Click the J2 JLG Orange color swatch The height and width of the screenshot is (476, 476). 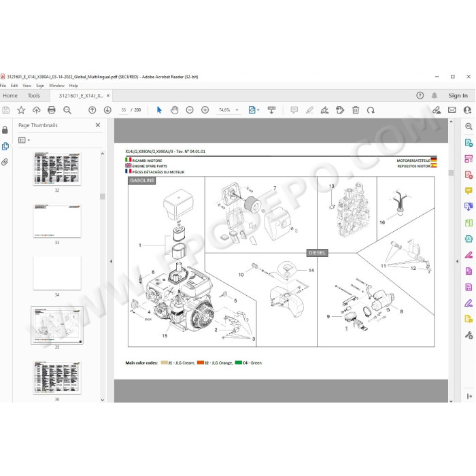coord(201,362)
